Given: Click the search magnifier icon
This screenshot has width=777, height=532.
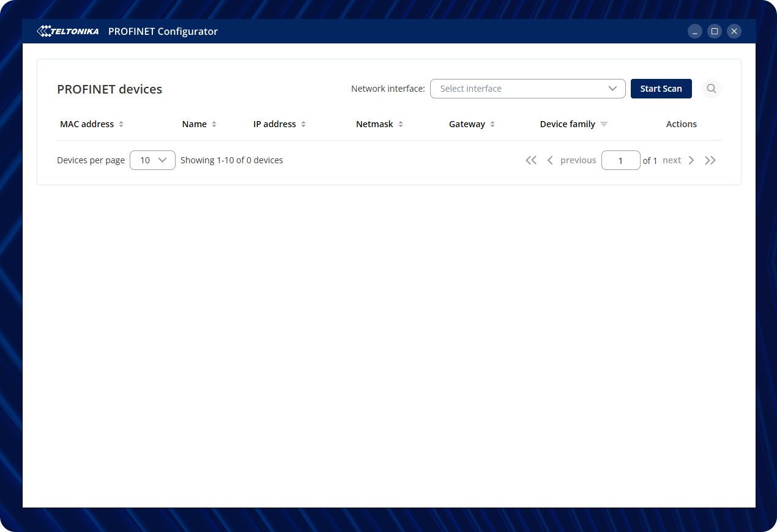Looking at the screenshot, I should coord(711,89).
